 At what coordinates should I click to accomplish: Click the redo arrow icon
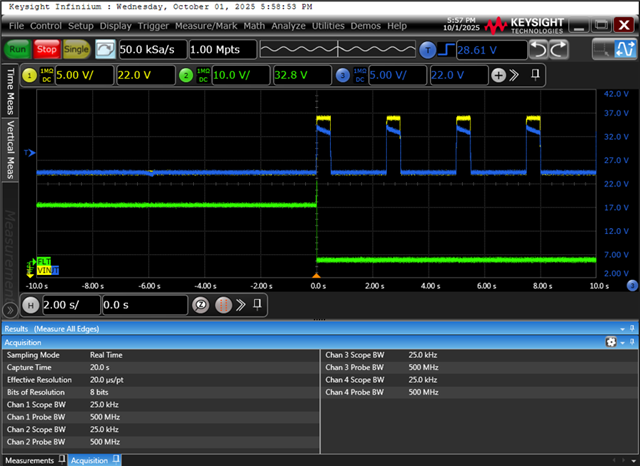(x=558, y=50)
